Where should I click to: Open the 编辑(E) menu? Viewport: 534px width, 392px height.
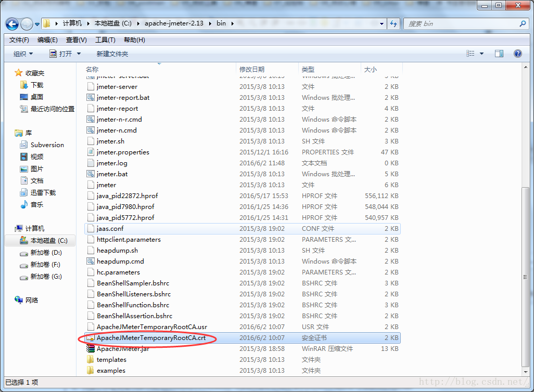(x=47, y=40)
